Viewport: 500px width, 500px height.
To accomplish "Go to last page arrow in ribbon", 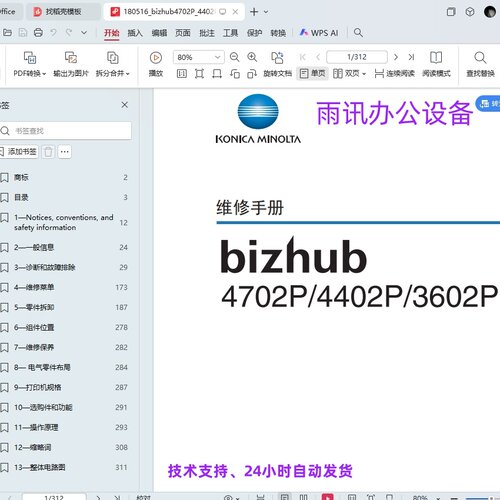I will point(411,57).
